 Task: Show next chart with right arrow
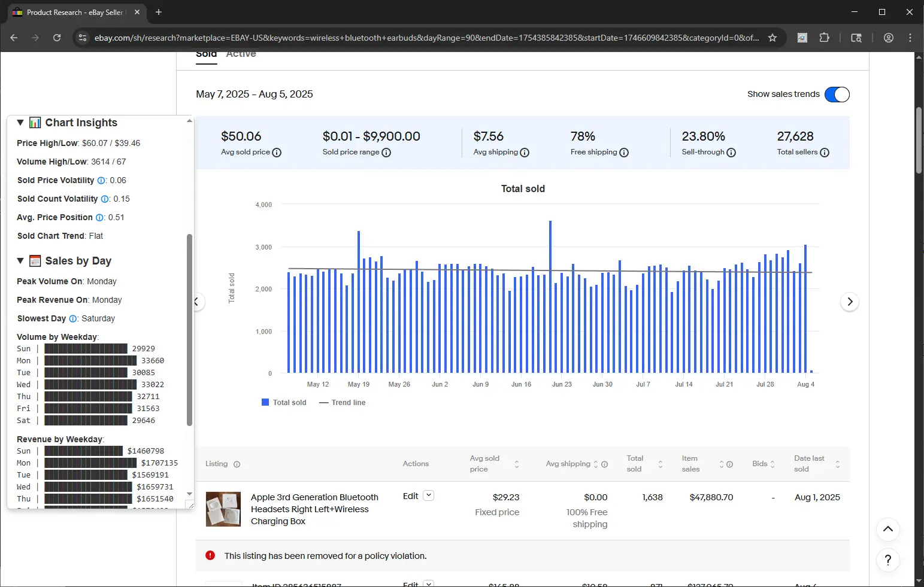click(x=850, y=302)
